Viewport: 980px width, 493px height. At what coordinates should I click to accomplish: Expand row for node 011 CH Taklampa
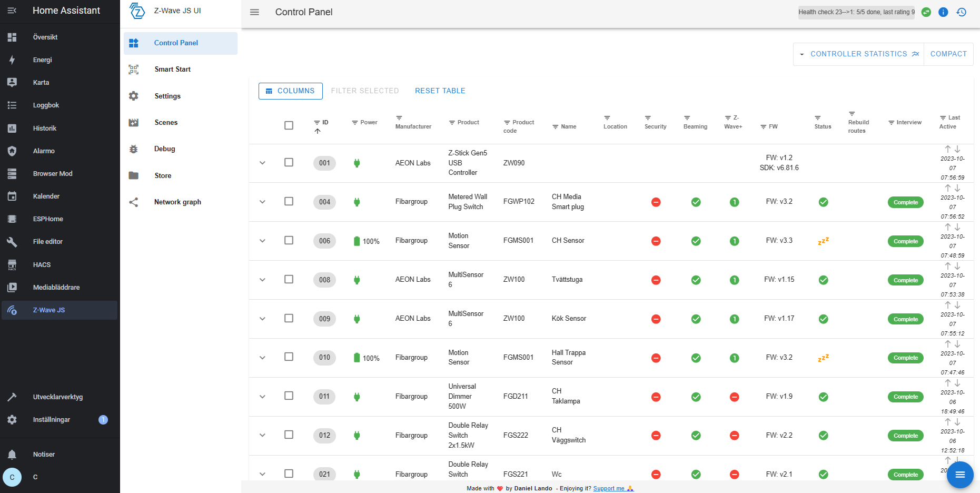click(262, 397)
